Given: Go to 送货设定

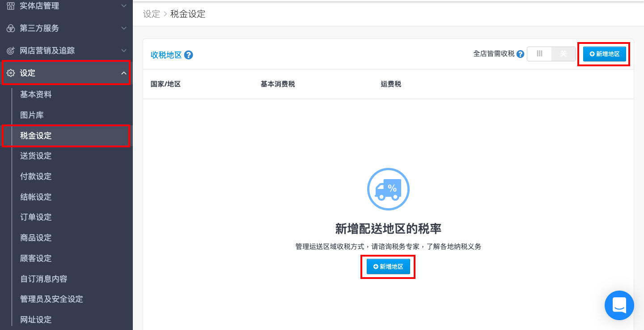Looking at the screenshot, I should coord(36,156).
